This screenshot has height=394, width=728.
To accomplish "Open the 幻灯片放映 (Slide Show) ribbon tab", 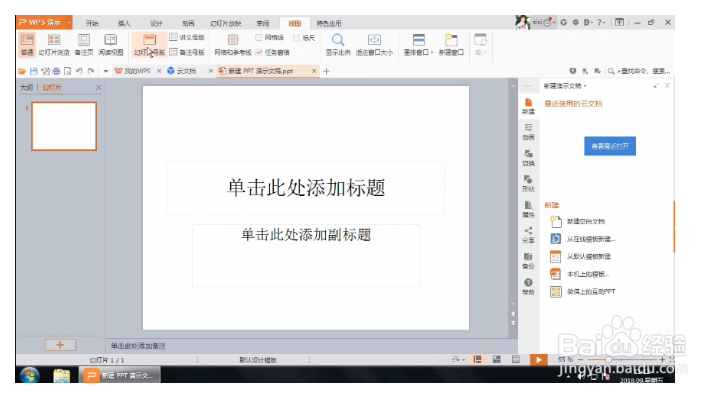I will [226, 23].
